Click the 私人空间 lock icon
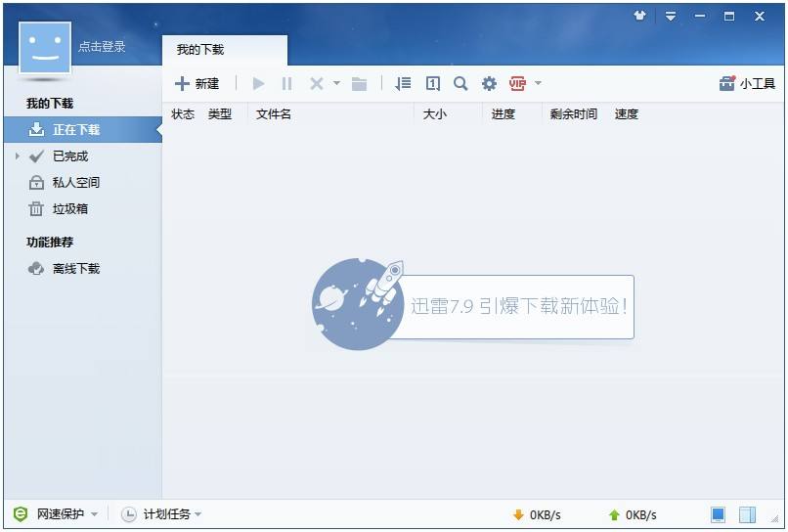This screenshot has height=532, width=788. (x=36, y=183)
